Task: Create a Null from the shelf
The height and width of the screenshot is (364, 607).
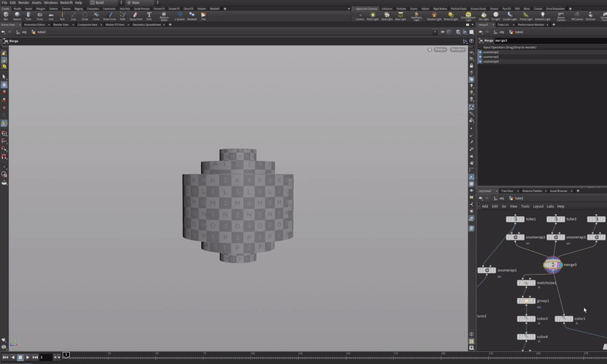Action: pyautogui.click(x=62, y=16)
